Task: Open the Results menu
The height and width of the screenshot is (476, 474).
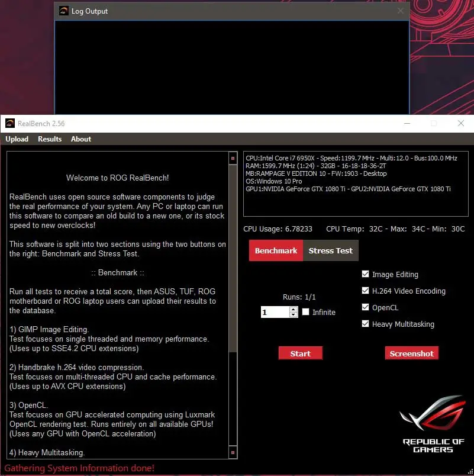Action: coord(50,139)
